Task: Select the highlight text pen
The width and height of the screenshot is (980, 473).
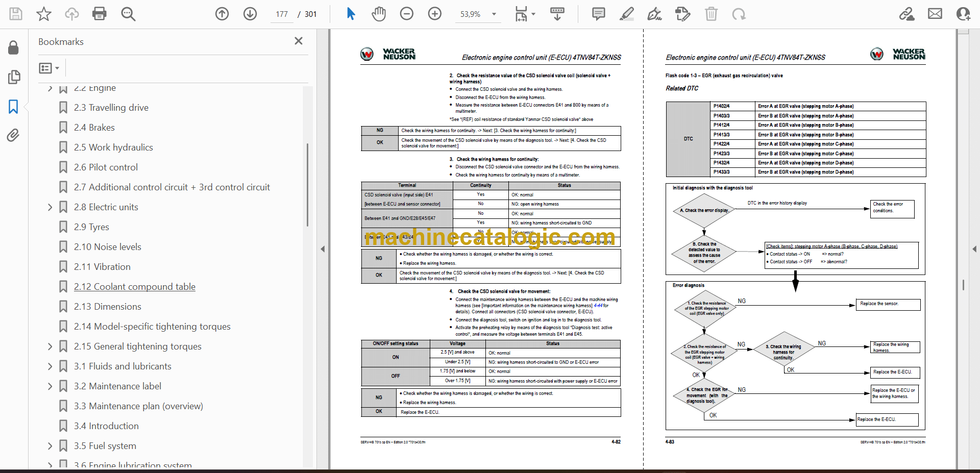Action: point(627,14)
